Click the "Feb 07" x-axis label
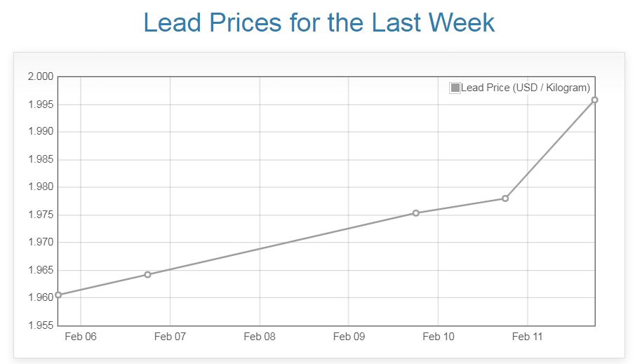 tap(170, 337)
